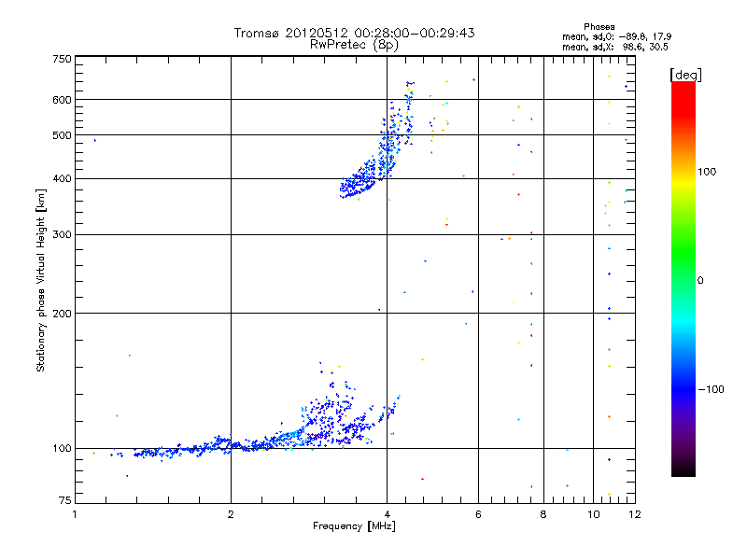Viewport: 747px width, 560px height.
Task: Click the y-axis "200" tick label
Action: tap(62, 314)
